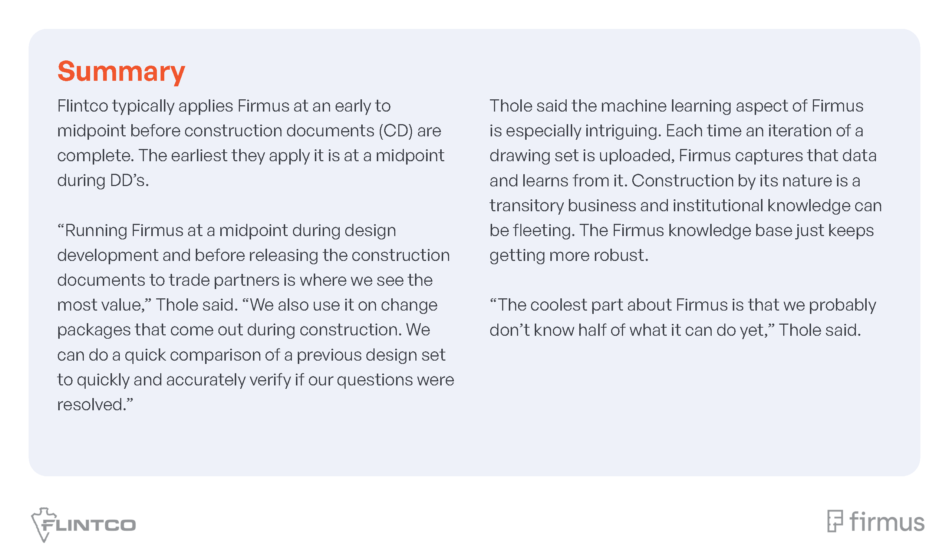
Task: Click the line "getting more robust."
Action: (569, 255)
